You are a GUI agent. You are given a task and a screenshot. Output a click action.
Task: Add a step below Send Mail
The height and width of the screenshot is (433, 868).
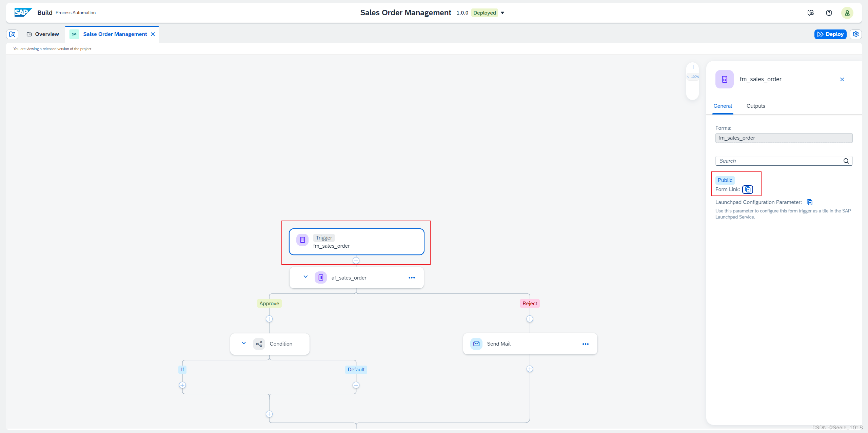(530, 369)
